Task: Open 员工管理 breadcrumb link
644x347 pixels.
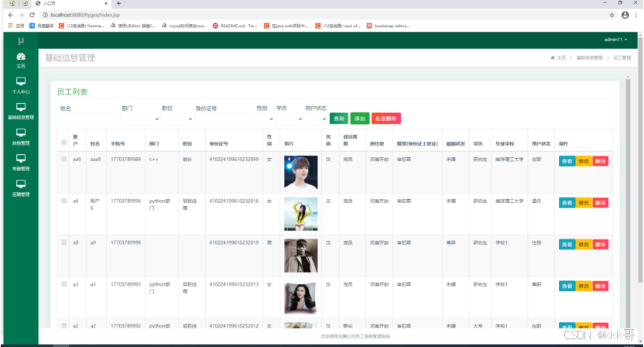Action: pos(622,57)
